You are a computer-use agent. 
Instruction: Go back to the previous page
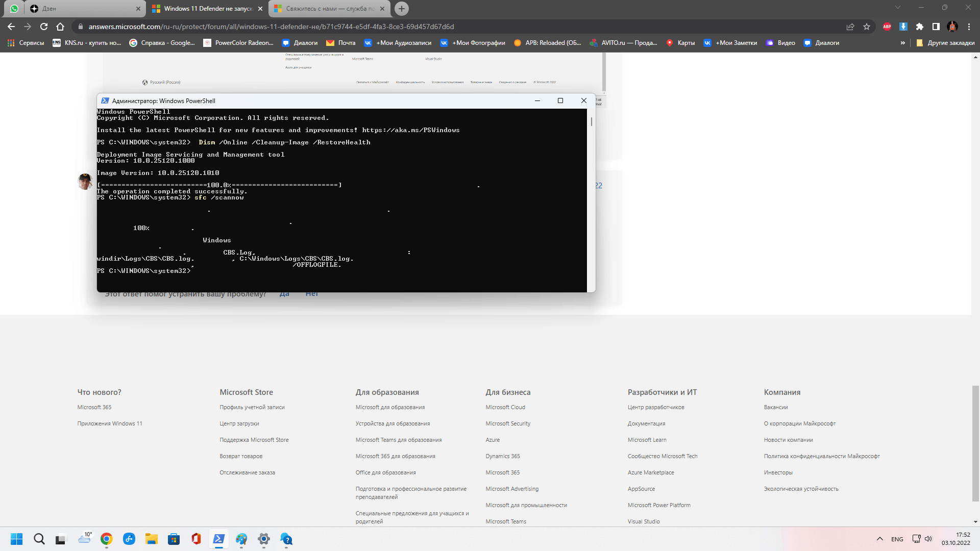[x=11, y=27]
